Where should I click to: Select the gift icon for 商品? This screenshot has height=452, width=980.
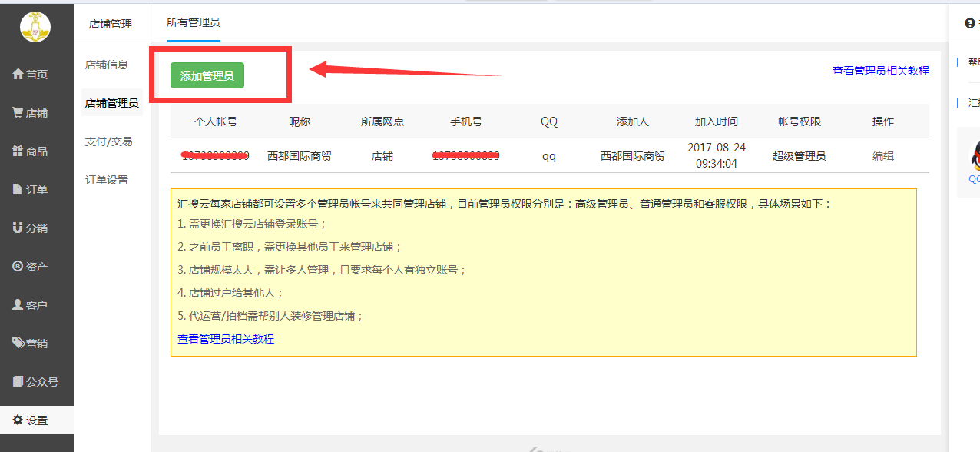18,151
